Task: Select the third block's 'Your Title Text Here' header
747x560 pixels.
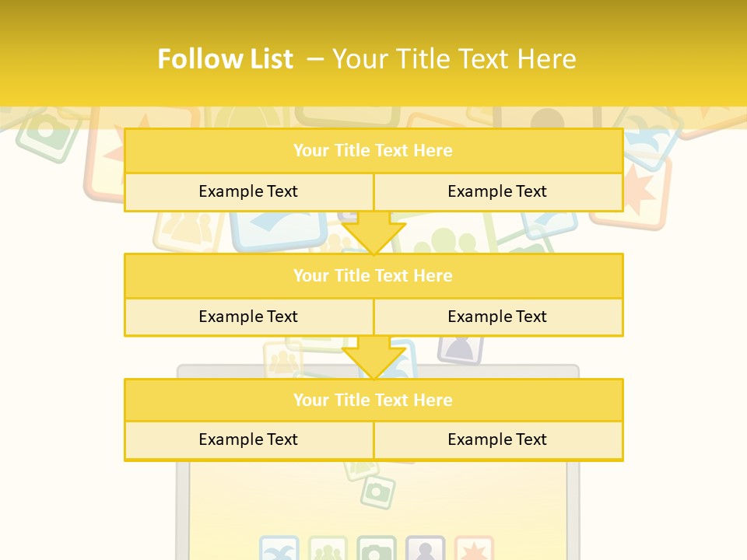Action: 373,401
